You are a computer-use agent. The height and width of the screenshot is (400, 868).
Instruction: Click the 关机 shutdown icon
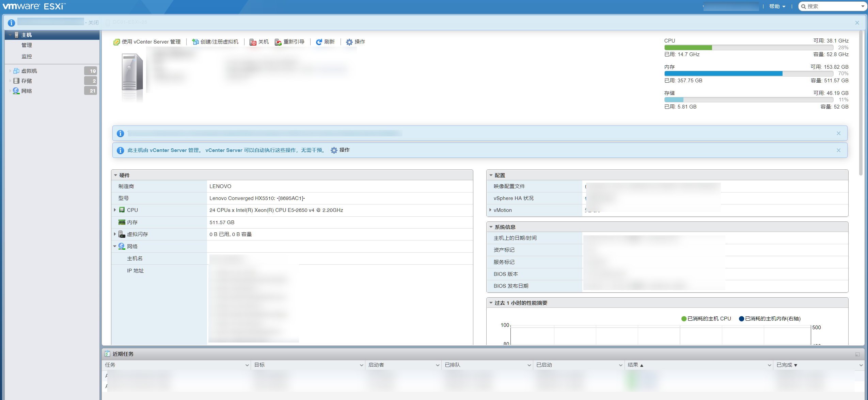click(253, 42)
